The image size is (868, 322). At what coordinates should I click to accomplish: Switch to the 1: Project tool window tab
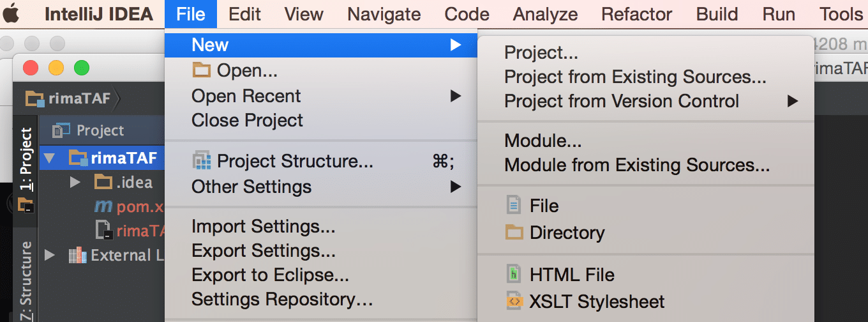26,160
